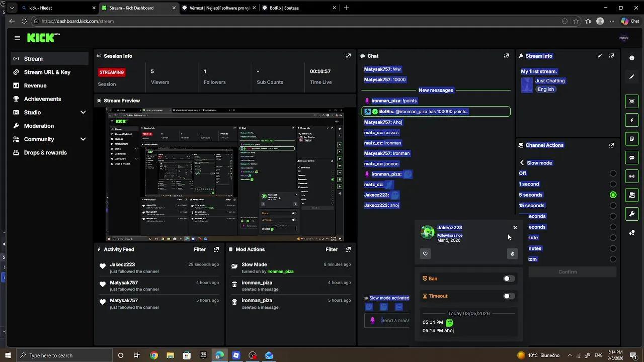Viewport: 644px width, 362px height.
Task: Open Moderation in the left sidebar
Action: [50, 126]
